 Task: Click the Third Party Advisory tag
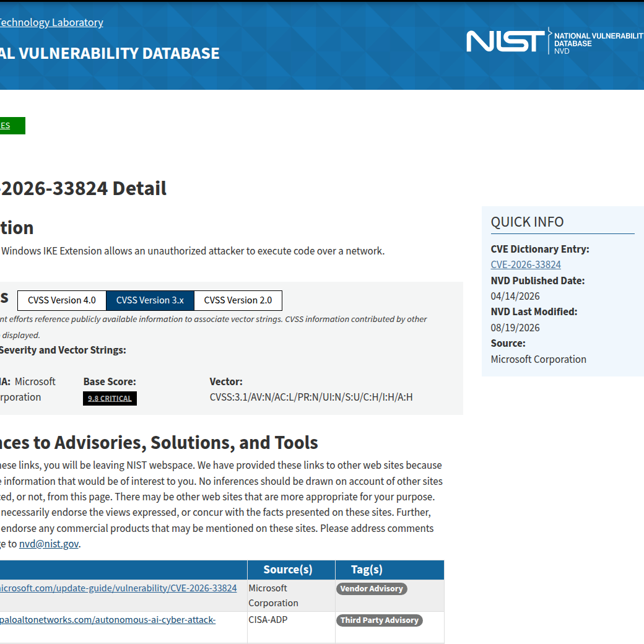pyautogui.click(x=379, y=620)
